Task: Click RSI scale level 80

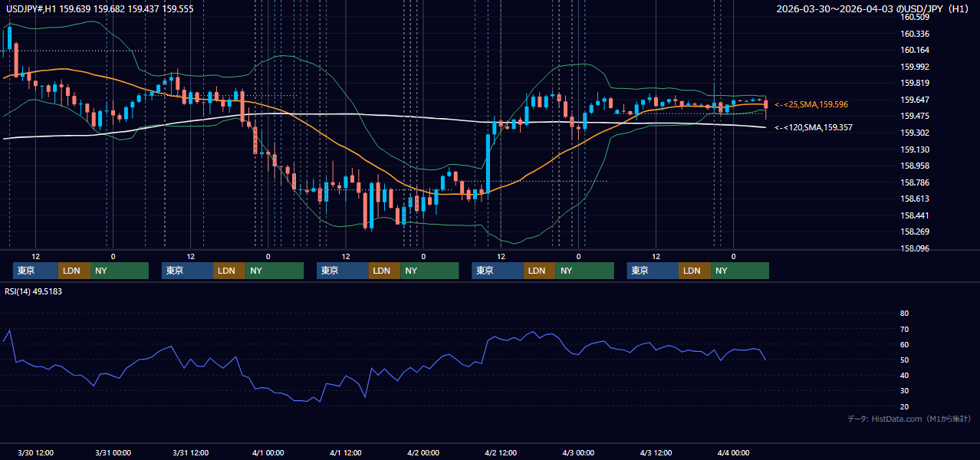Action: (x=904, y=314)
